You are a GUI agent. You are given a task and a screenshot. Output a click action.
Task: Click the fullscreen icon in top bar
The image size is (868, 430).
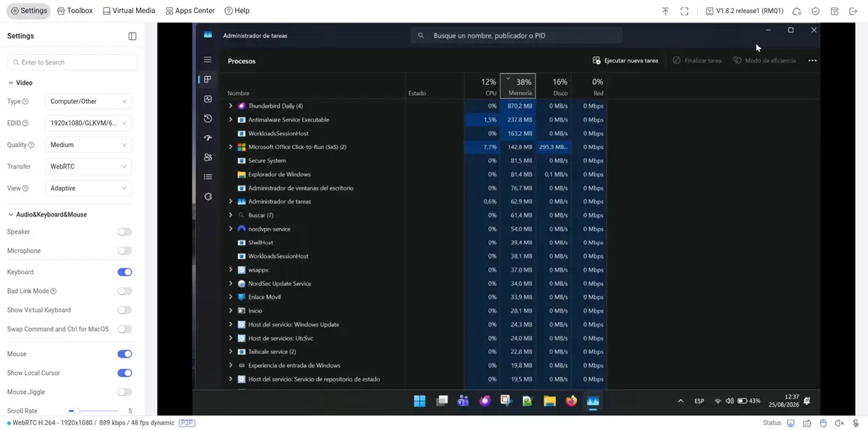(684, 11)
